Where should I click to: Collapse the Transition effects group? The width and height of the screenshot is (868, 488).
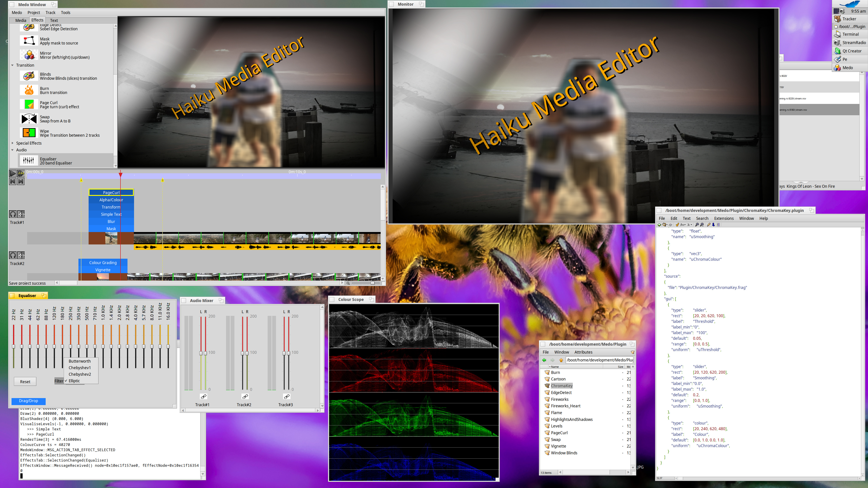[12, 65]
